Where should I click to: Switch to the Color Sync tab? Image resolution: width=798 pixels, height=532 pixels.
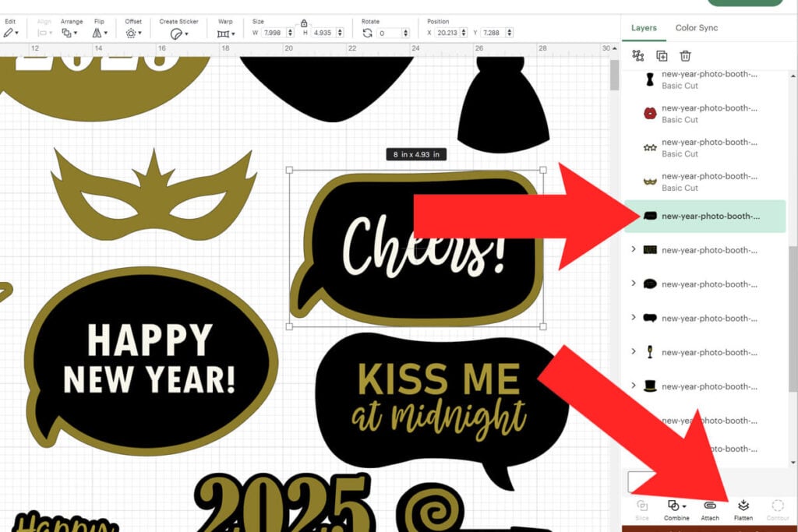pyautogui.click(x=696, y=28)
